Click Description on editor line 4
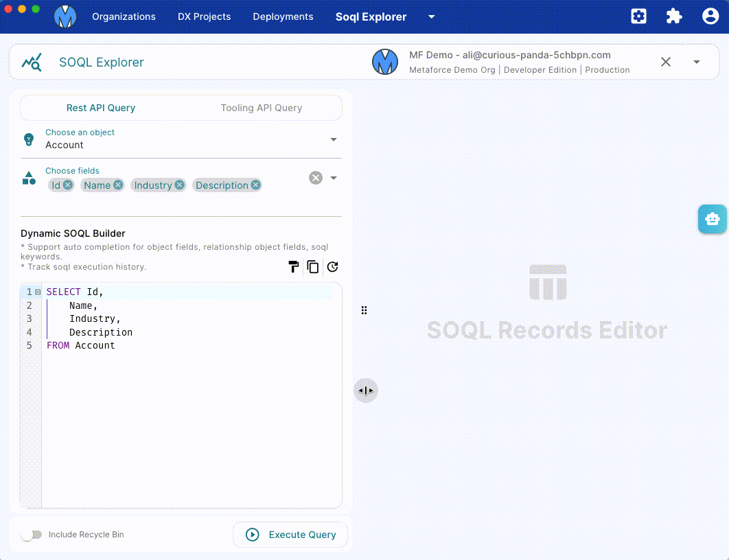This screenshot has height=560, width=729. 101,332
